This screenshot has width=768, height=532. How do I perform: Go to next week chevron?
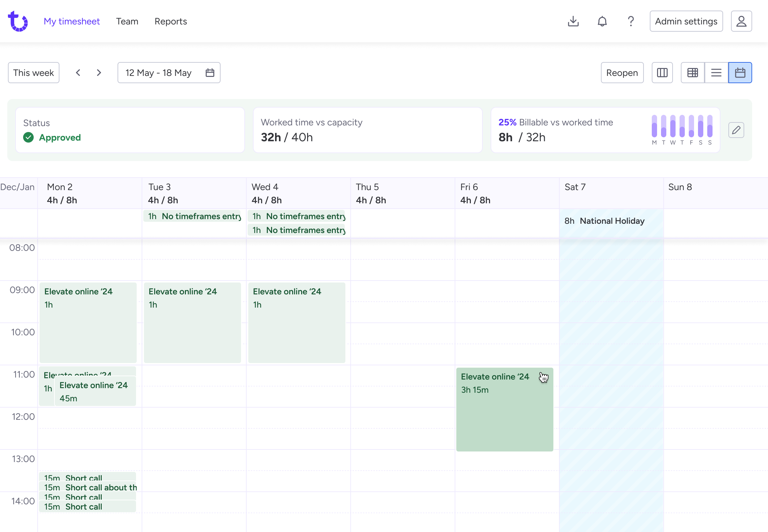point(99,73)
